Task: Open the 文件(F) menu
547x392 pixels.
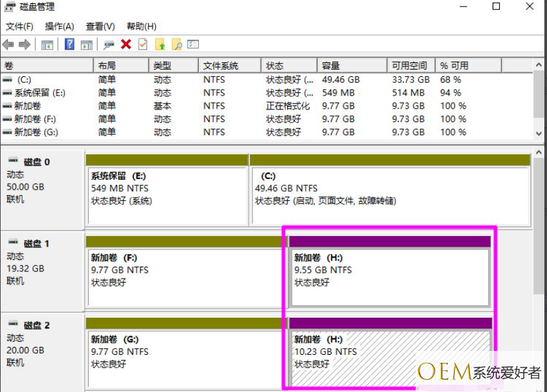Action: (19, 27)
